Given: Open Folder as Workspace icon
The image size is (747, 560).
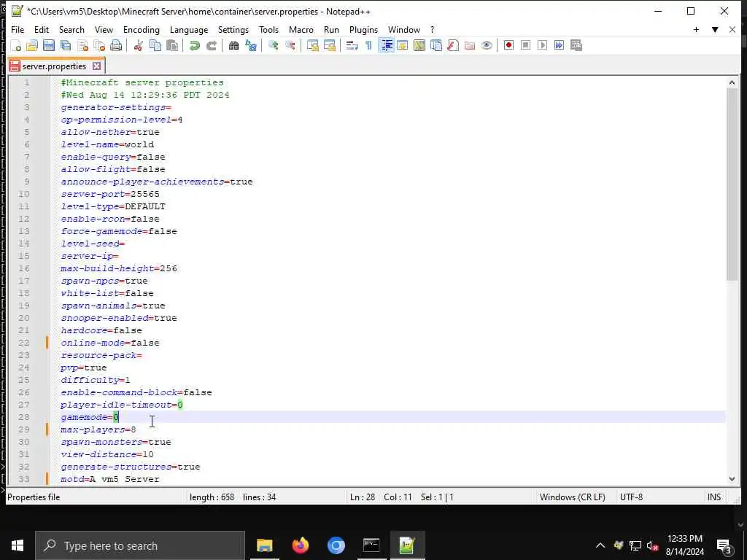Looking at the screenshot, I should 470,45.
